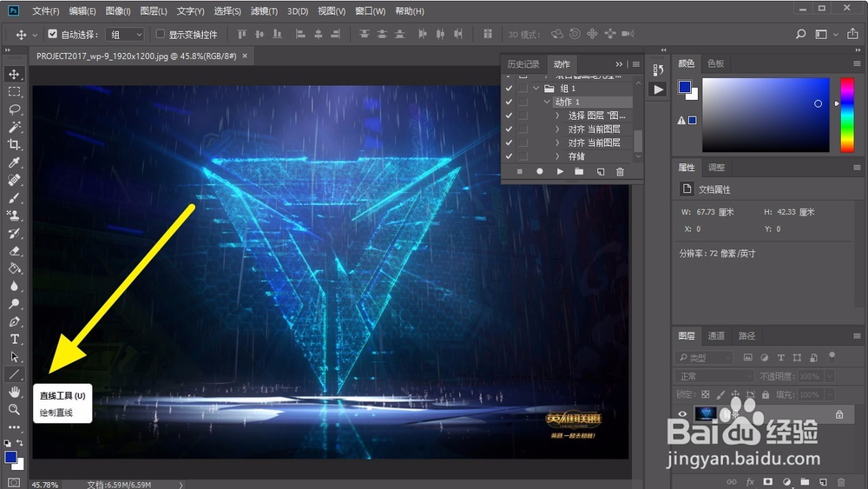Viewport: 868px width, 489px height.
Task: Open Actions panel flyout menu
Action: tap(636, 64)
